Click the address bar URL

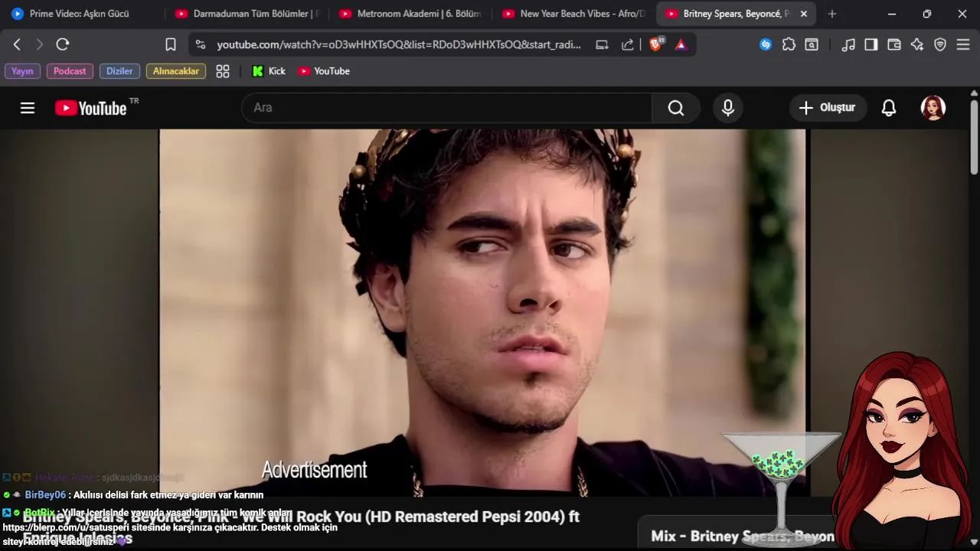tap(398, 44)
